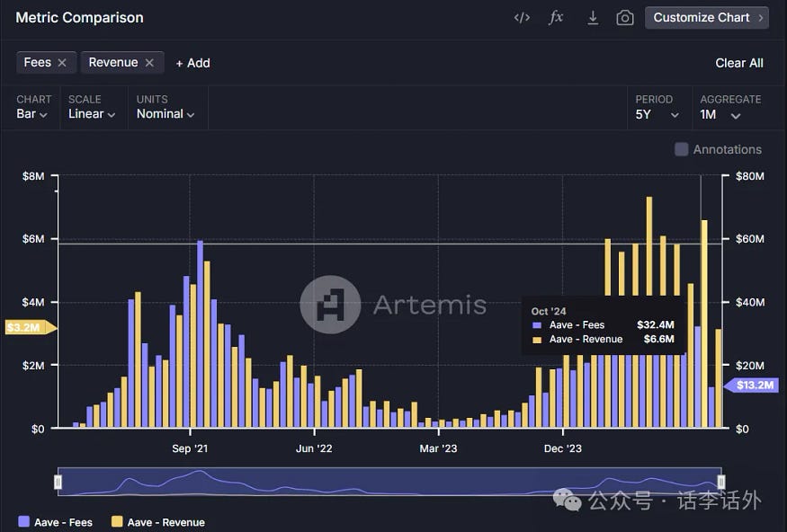This screenshot has width=787, height=532.
Task: Add a new metric with + Add
Action: coord(192,63)
